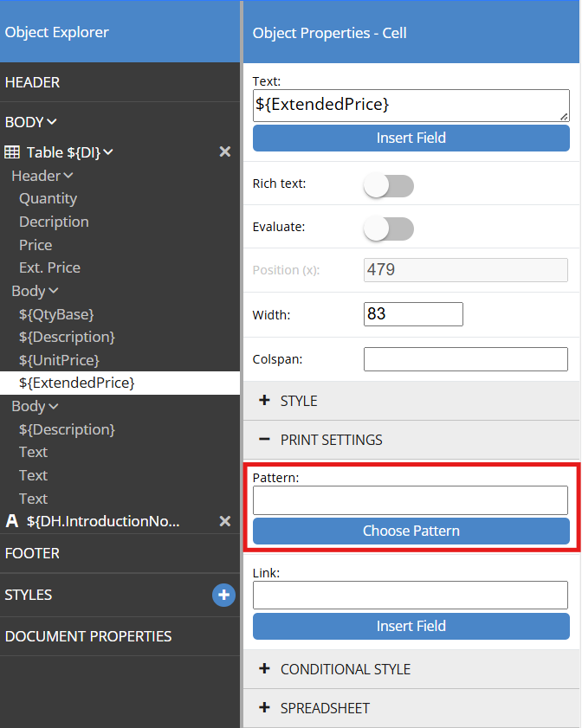Toggle the Rich text switch

(x=388, y=185)
